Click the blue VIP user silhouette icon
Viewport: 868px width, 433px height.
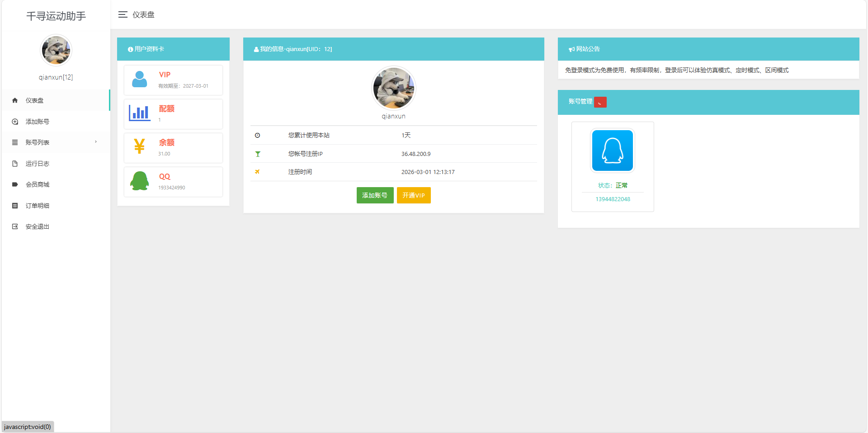pyautogui.click(x=139, y=79)
